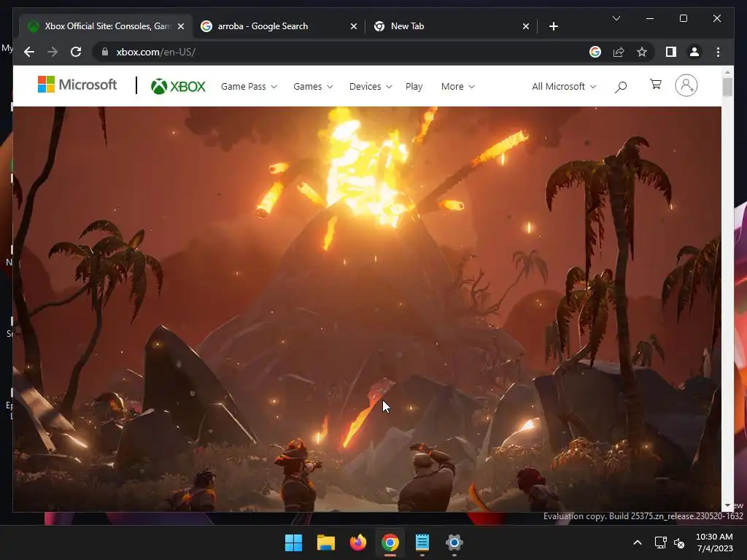Click the Microsoft logo
The image size is (747, 560).
pyautogui.click(x=77, y=85)
